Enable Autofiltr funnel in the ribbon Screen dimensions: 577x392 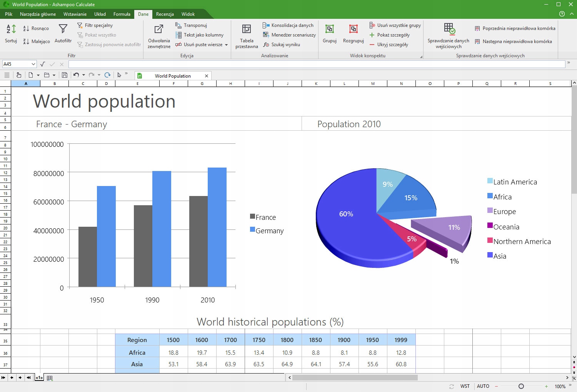(x=63, y=29)
